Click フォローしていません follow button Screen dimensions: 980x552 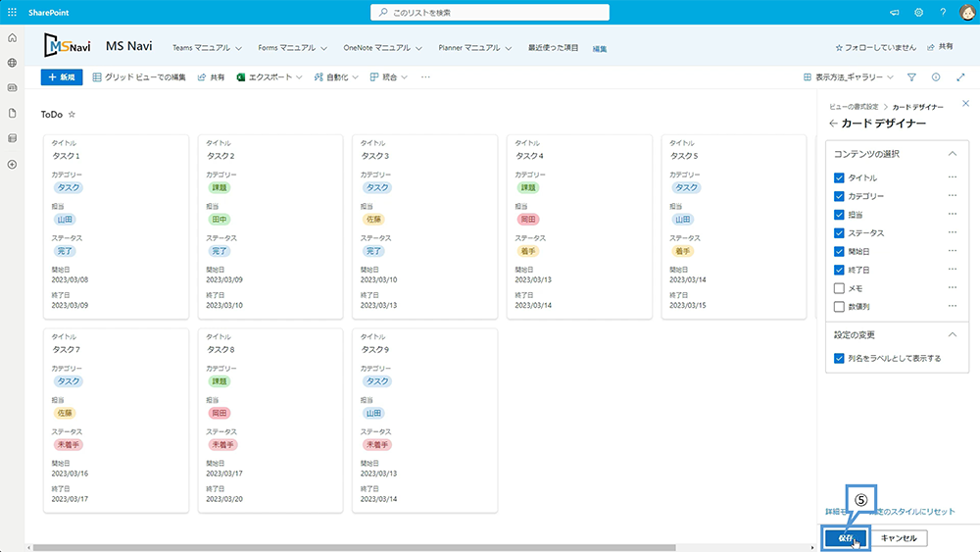875,47
